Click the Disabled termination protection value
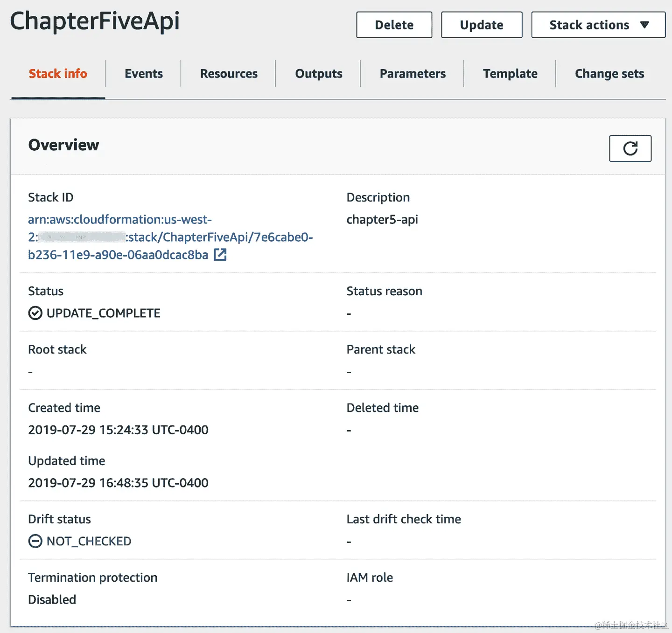Image resolution: width=672 pixels, height=633 pixels. (52, 599)
